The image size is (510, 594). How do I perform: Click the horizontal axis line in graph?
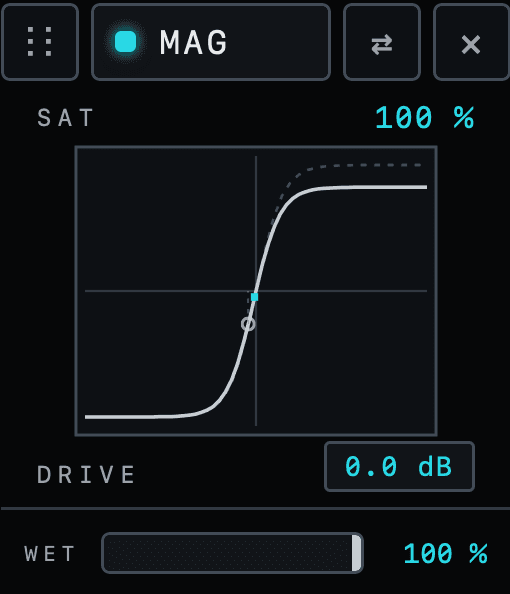coord(341,291)
